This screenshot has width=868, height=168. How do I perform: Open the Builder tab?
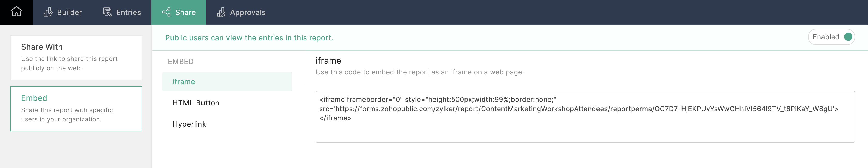(69, 12)
